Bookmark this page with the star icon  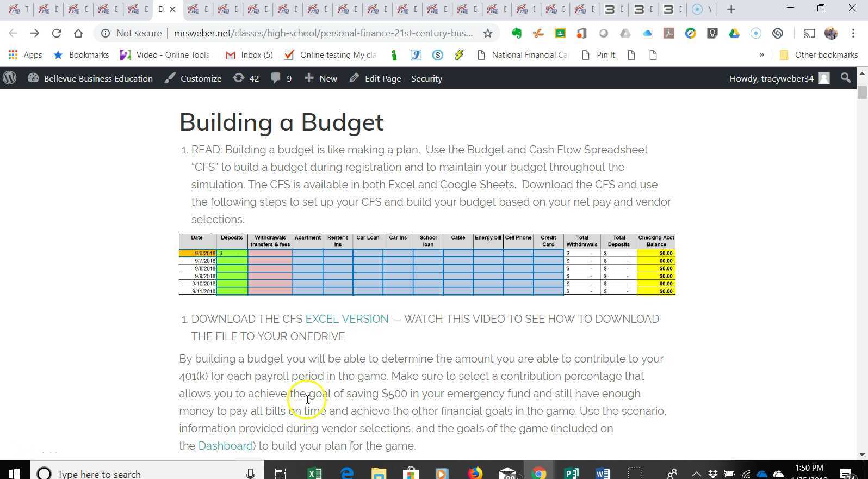pyautogui.click(x=488, y=33)
